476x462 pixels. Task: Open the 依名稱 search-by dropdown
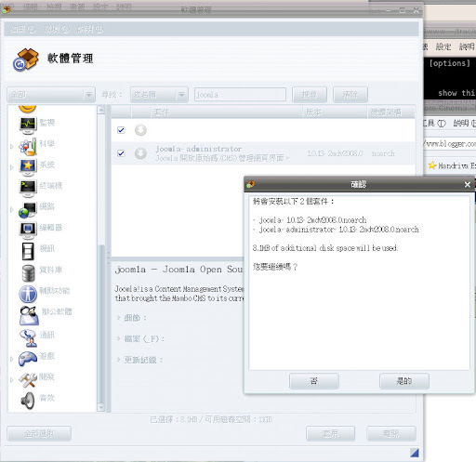(x=159, y=95)
